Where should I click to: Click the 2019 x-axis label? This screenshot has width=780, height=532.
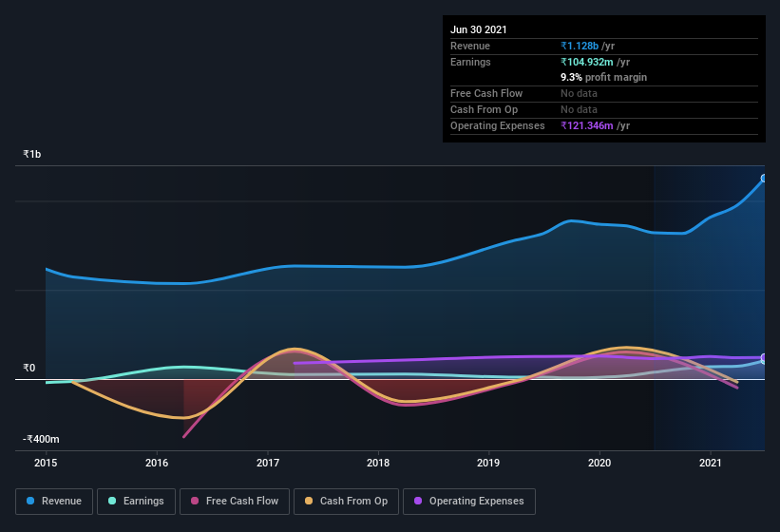point(488,463)
